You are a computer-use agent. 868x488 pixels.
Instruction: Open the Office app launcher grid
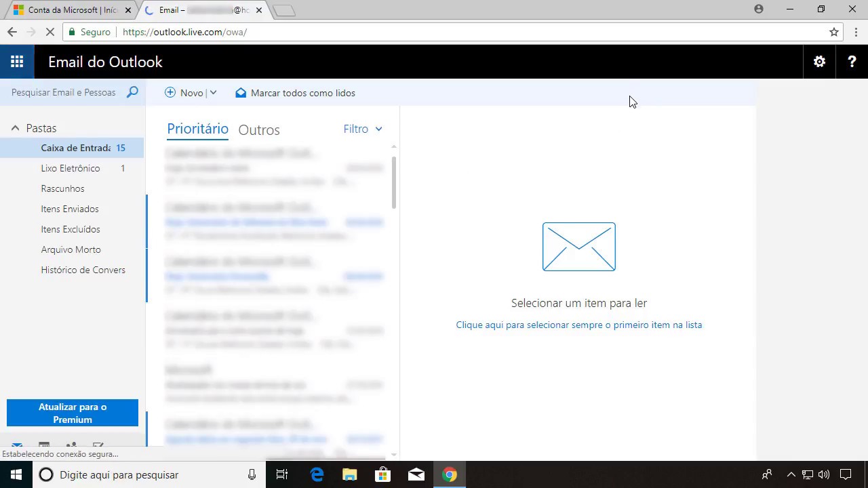(x=17, y=62)
